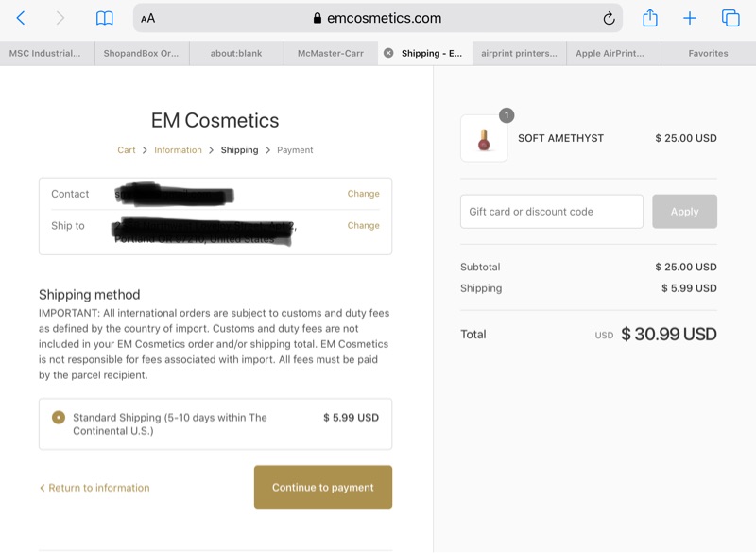Screen dimensions: 756x553
Task: Focus the gift card or discount code field
Action: tap(552, 212)
